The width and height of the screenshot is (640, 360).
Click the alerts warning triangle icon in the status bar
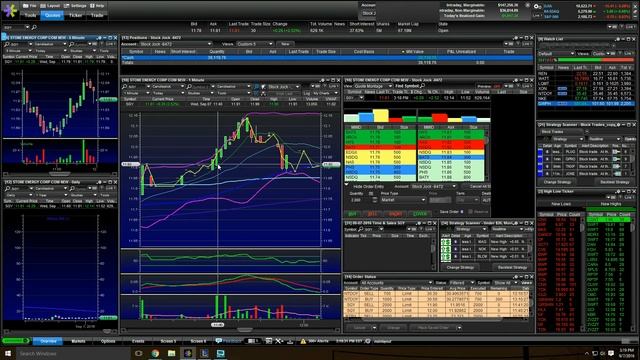[x=303, y=341]
